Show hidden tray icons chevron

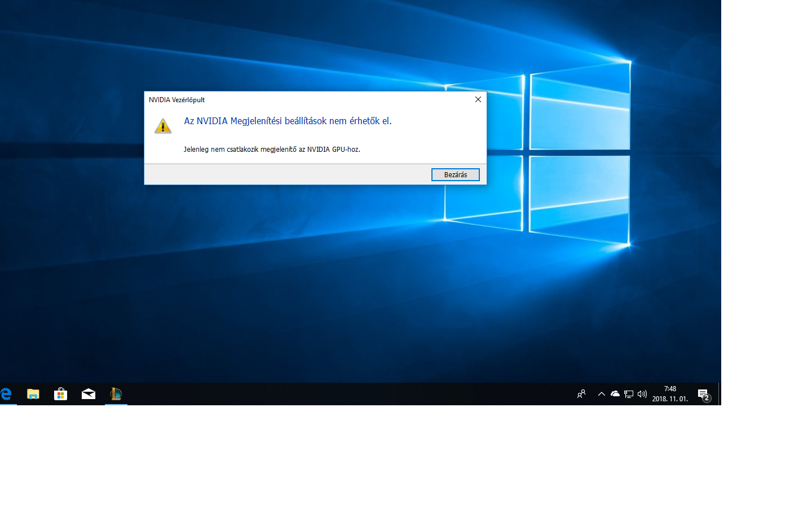(x=602, y=394)
